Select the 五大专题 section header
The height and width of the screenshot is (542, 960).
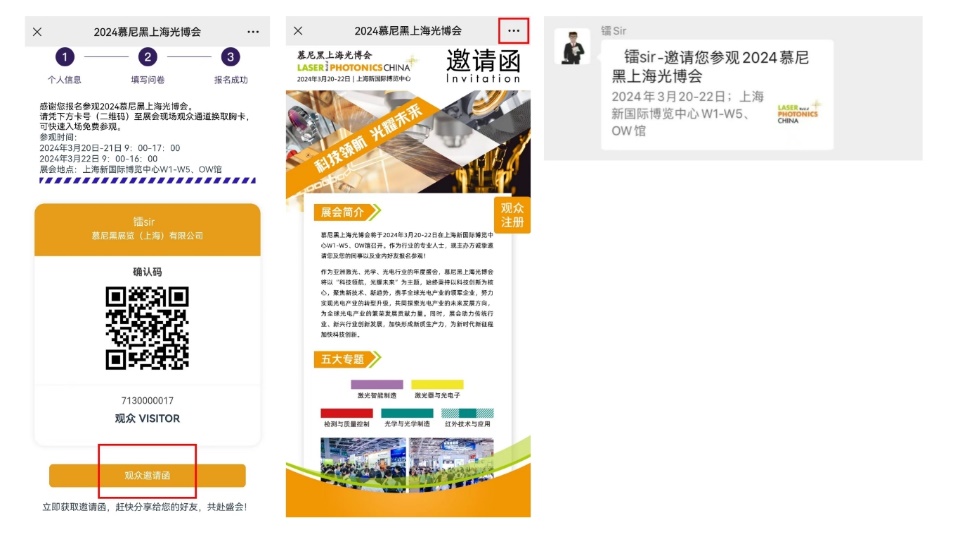coord(345,359)
